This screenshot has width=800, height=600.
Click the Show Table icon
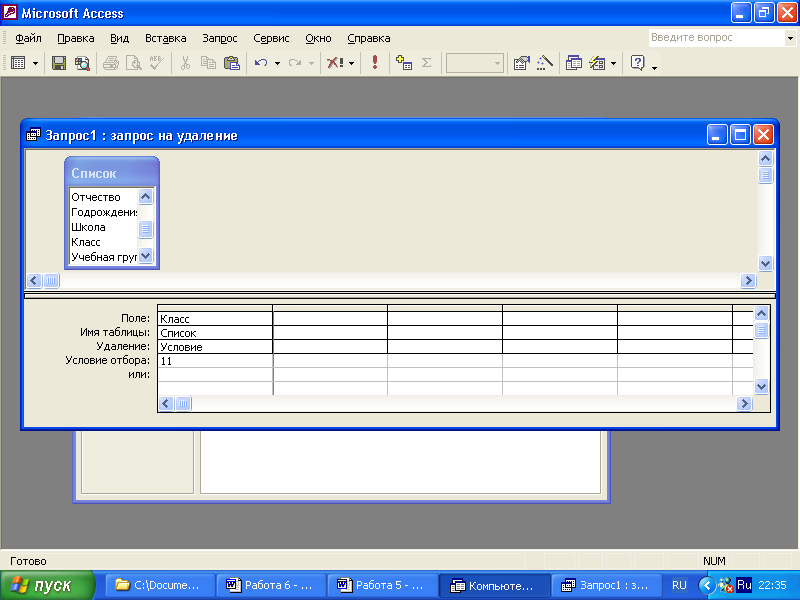coord(404,63)
